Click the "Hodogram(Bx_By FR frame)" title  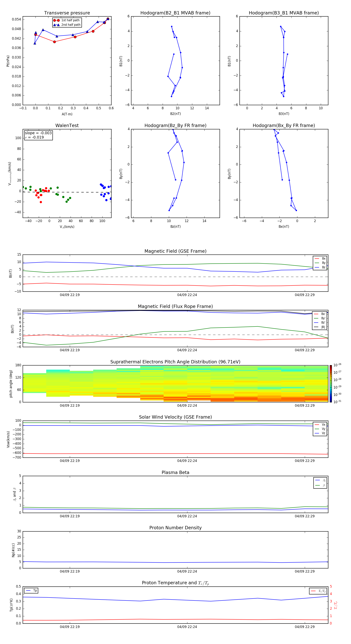[284, 125]
